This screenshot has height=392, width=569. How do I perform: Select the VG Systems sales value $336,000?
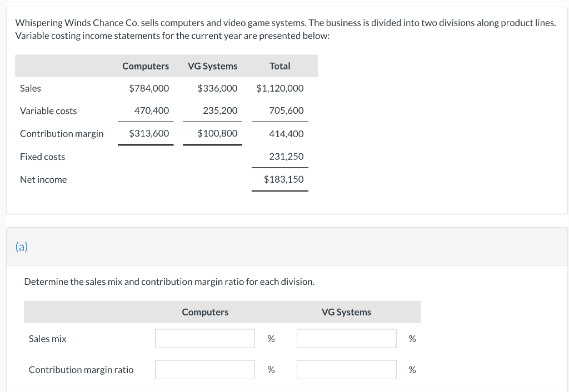[217, 88]
